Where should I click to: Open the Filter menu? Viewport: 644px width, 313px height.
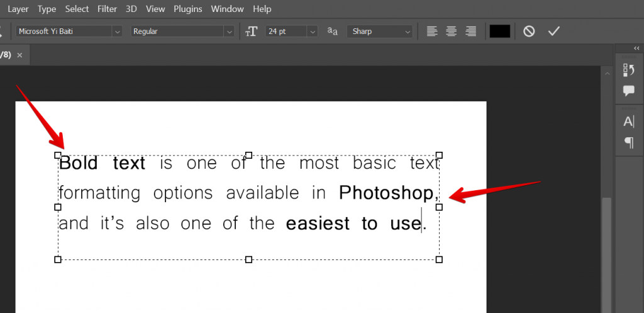108,9
